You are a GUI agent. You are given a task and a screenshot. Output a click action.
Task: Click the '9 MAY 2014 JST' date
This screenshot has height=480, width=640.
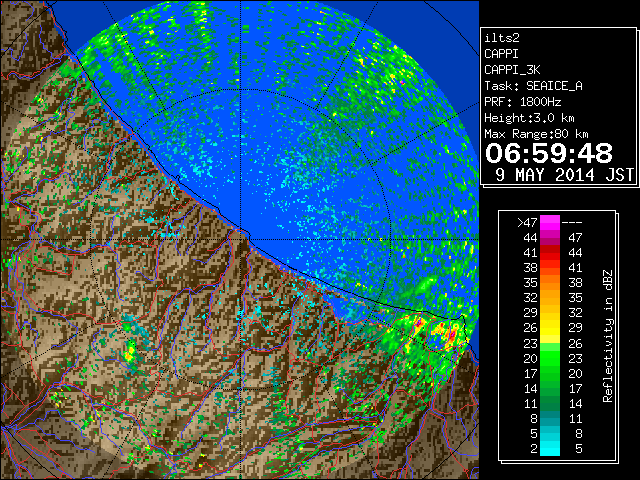pyautogui.click(x=564, y=175)
